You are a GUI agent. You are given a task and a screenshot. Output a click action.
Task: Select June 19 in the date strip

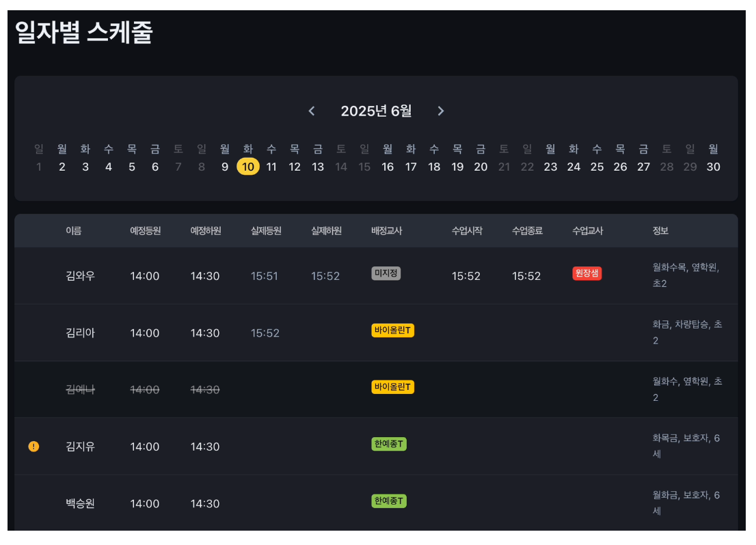click(x=457, y=167)
